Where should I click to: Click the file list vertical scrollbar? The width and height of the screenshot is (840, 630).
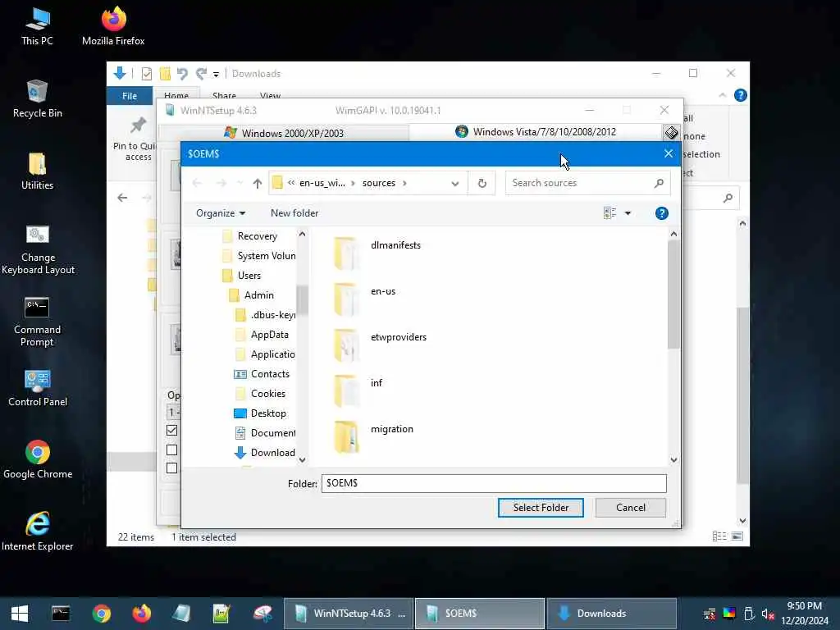click(x=673, y=294)
